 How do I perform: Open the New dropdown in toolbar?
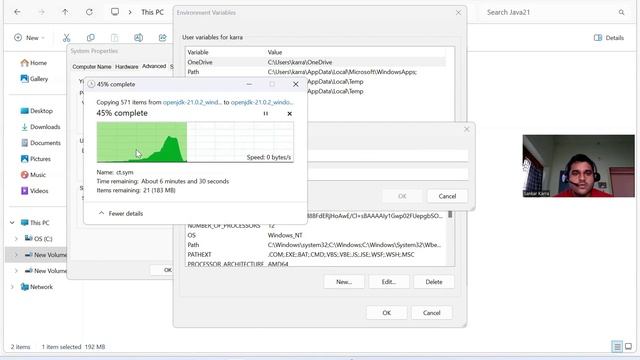tap(29, 38)
